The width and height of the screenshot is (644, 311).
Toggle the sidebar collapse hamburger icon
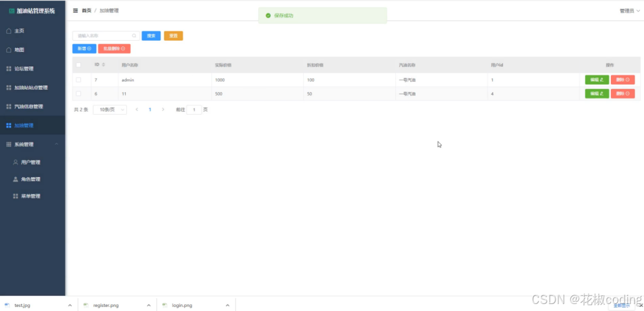tap(75, 10)
